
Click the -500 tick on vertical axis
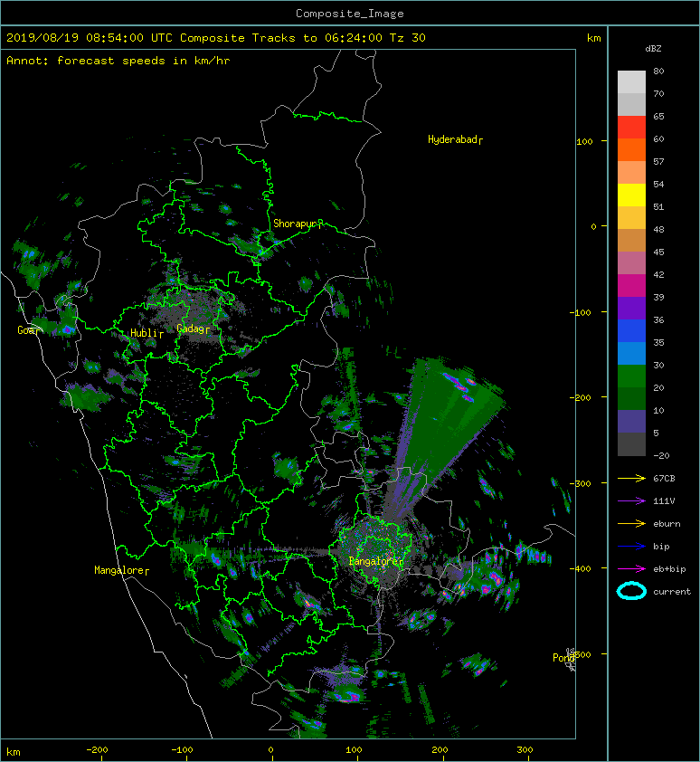(582, 654)
